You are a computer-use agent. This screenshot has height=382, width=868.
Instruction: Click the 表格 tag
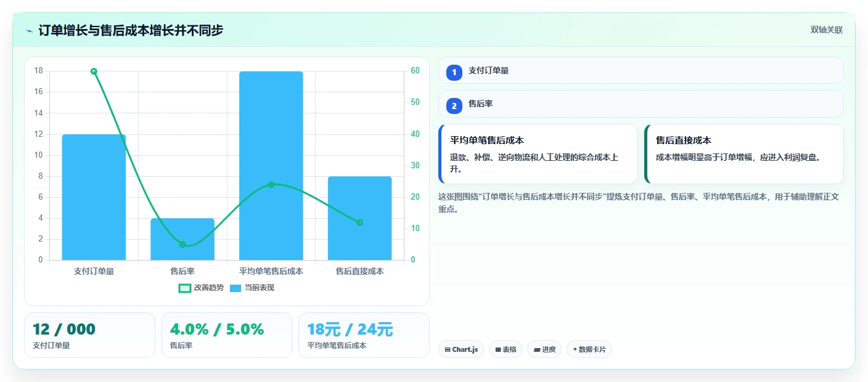(506, 349)
